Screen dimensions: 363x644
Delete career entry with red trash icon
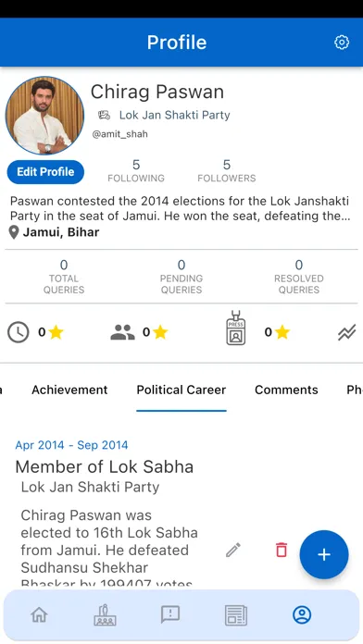pos(282,550)
